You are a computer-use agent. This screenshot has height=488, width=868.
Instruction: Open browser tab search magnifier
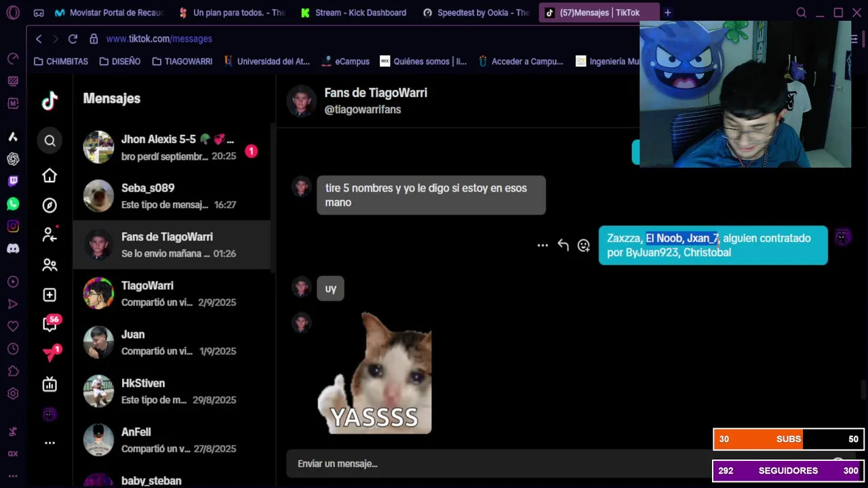click(x=801, y=13)
